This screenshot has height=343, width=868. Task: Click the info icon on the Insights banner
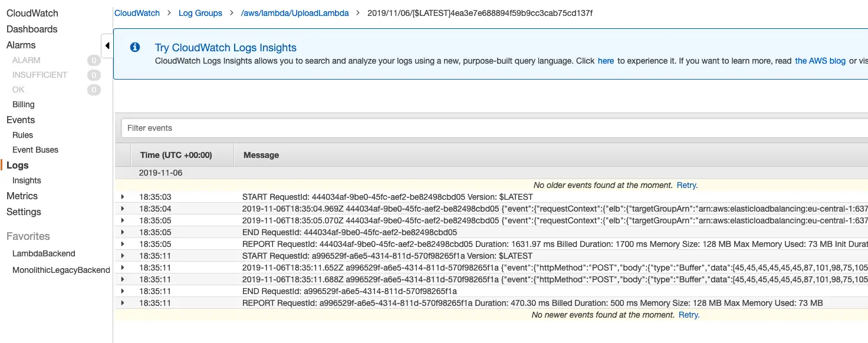[x=135, y=48]
